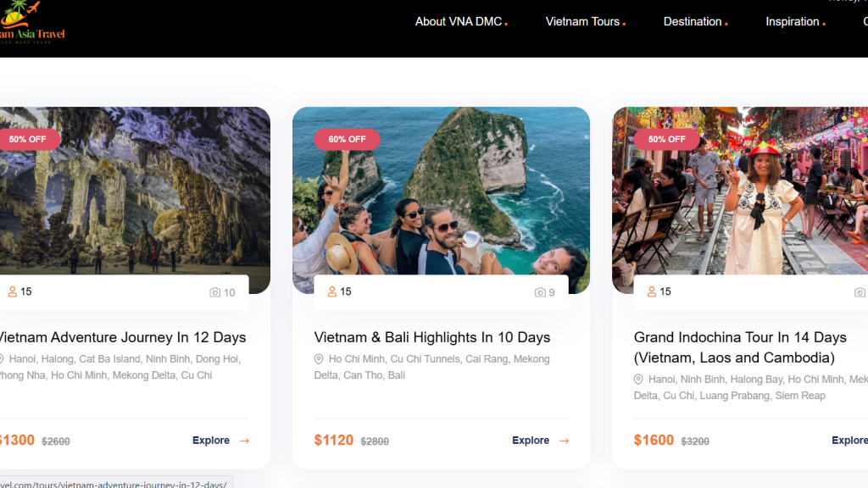The width and height of the screenshot is (868, 488).
Task: Open the Vietnam Adventure Journey In 12 Days title
Action: click(x=122, y=337)
